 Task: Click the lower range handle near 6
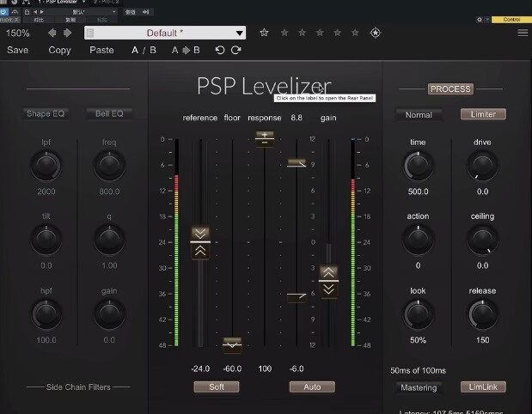coord(297,297)
